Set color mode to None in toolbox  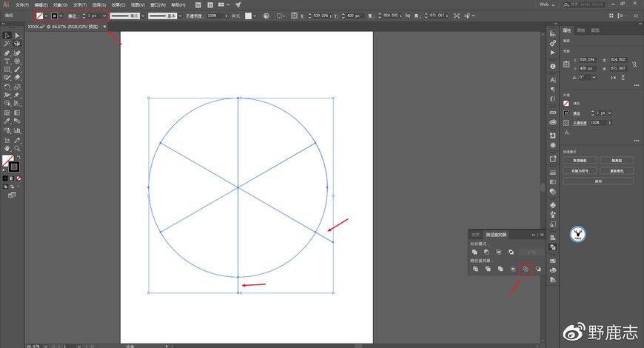point(19,178)
